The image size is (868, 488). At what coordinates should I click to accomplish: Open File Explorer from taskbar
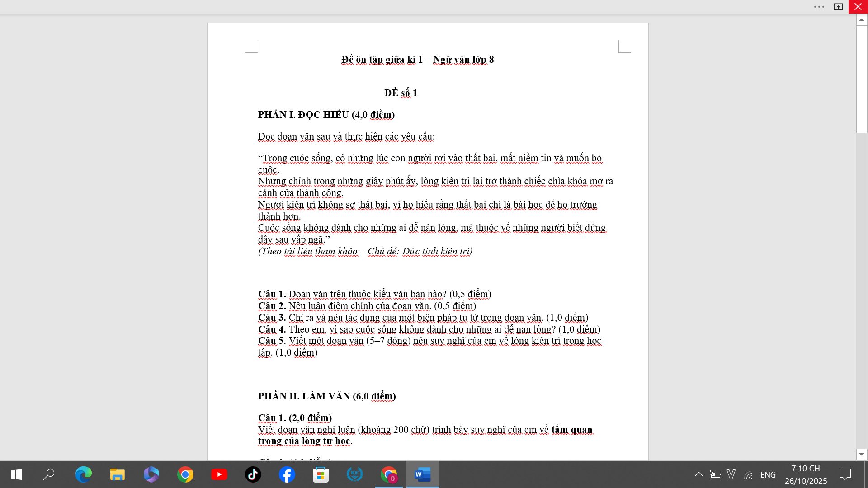pyautogui.click(x=117, y=474)
